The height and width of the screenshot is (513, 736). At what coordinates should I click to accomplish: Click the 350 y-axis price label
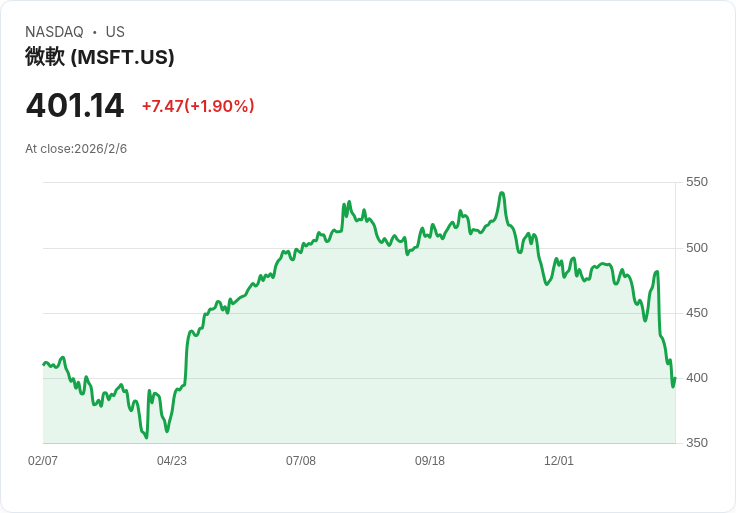[x=697, y=443]
